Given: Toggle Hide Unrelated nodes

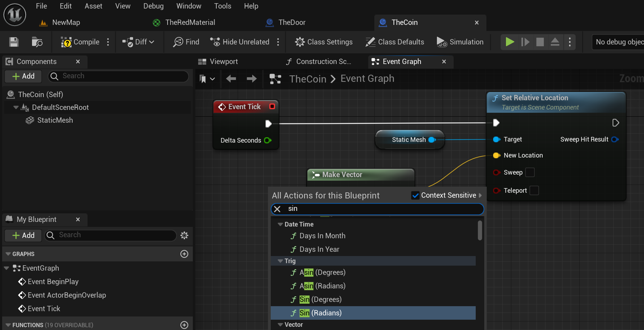Looking at the screenshot, I should pyautogui.click(x=240, y=42).
